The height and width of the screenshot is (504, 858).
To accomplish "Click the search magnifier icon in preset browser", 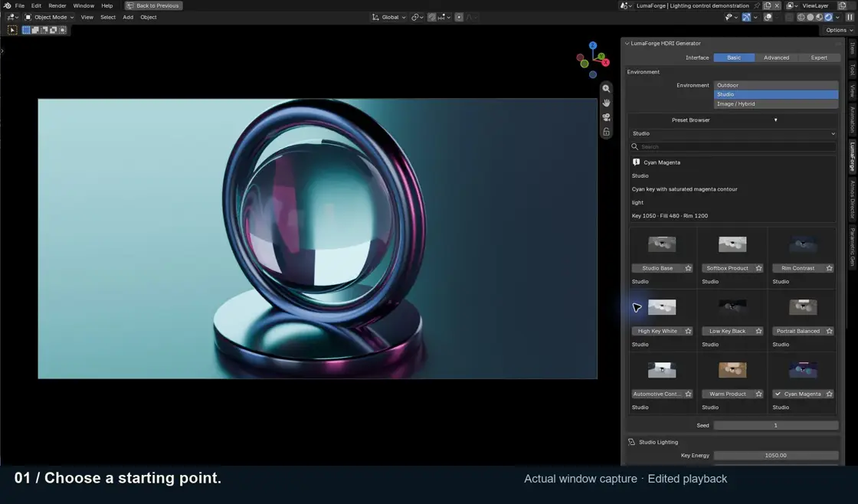I will pyautogui.click(x=635, y=146).
